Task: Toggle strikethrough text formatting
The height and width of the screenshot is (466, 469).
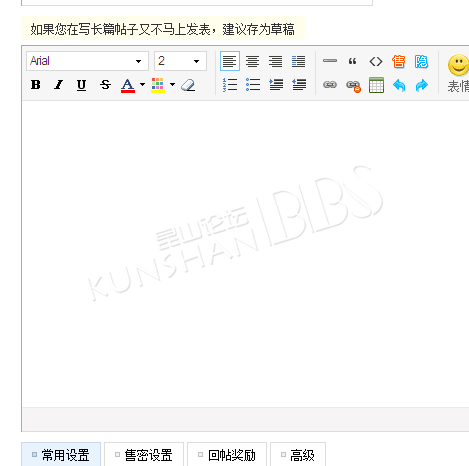Action: tap(105, 85)
